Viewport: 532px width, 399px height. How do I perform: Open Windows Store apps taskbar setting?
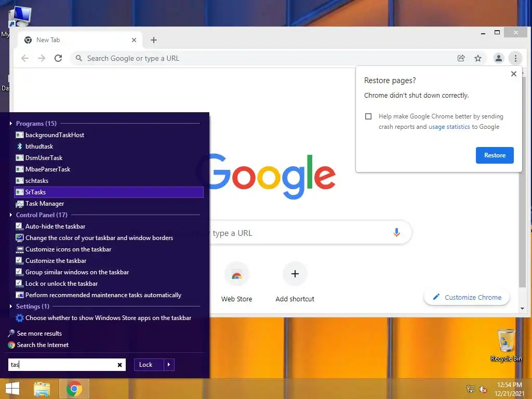(109, 318)
